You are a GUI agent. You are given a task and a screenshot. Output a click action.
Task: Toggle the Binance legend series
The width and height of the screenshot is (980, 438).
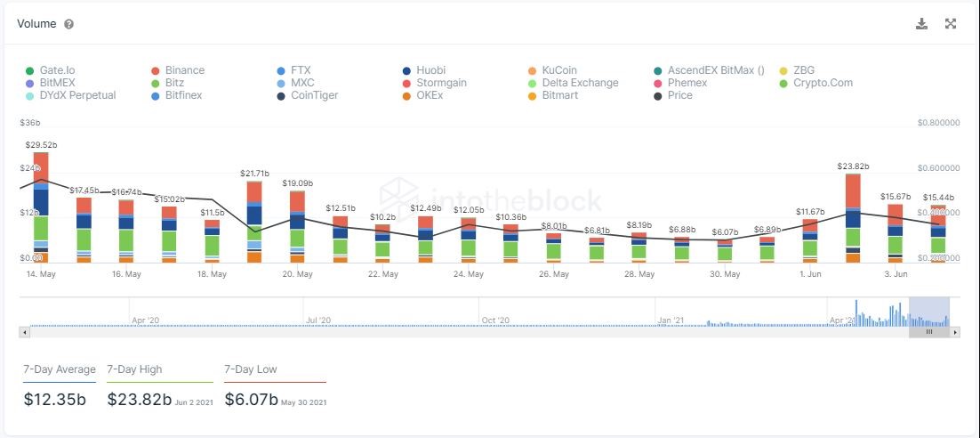(184, 70)
